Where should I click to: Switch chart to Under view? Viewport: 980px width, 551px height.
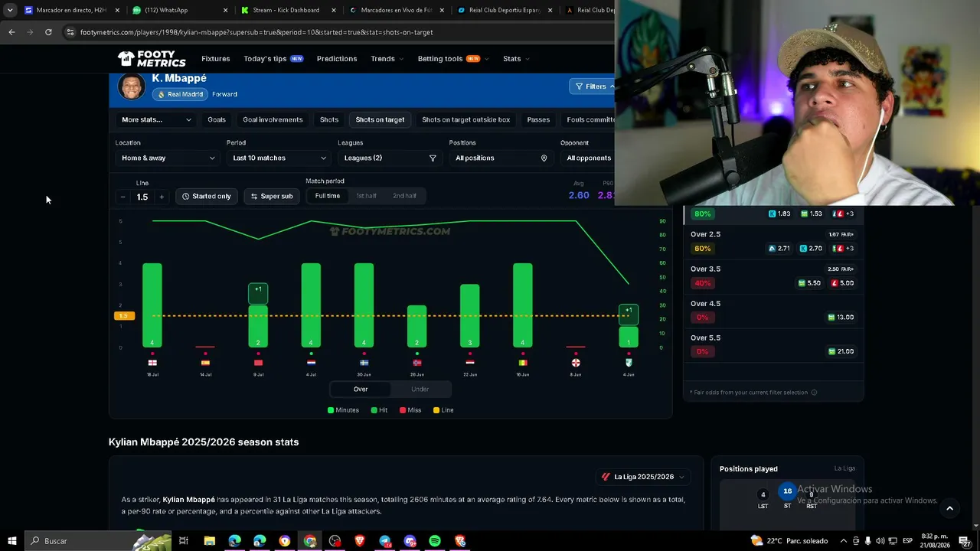[x=420, y=390]
